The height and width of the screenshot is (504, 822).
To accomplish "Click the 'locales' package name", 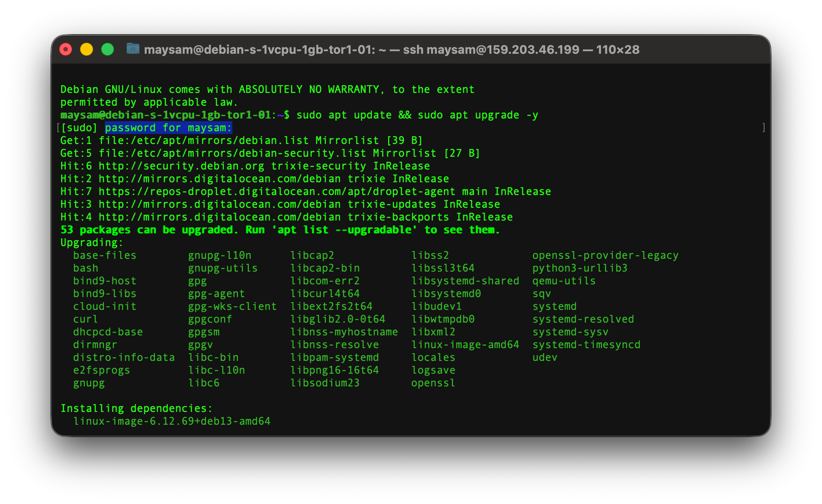I will coord(433,357).
